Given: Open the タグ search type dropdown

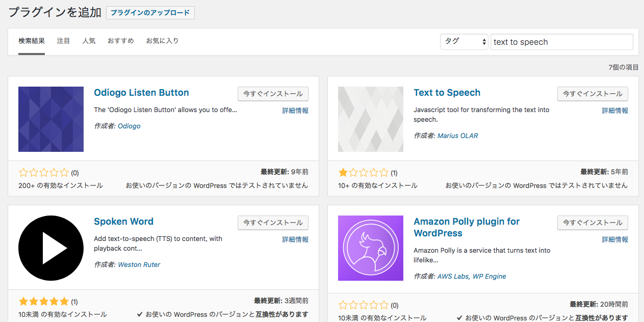Looking at the screenshot, I should [464, 42].
